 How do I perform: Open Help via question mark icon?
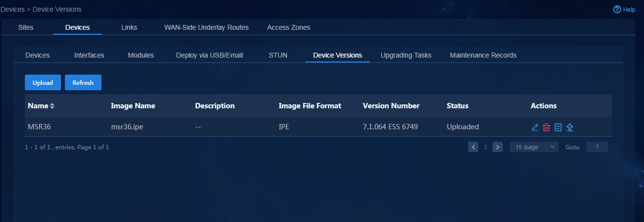(x=617, y=9)
